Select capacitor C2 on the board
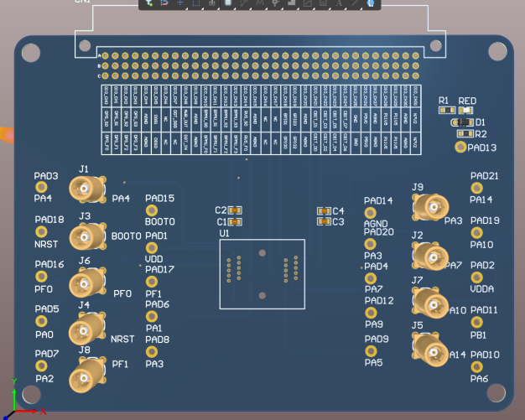525x420 pixels. coord(236,210)
